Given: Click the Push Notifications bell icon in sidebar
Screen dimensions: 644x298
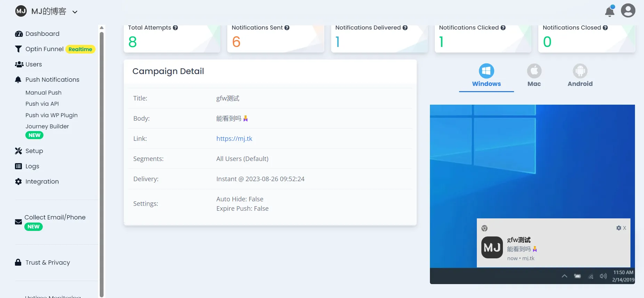Looking at the screenshot, I should (x=18, y=80).
